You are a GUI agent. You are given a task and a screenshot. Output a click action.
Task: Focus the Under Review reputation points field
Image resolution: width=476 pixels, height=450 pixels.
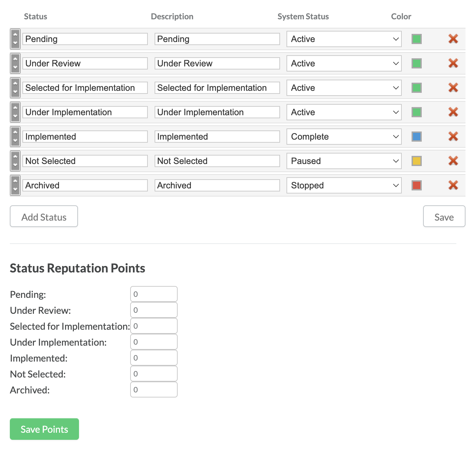point(154,310)
